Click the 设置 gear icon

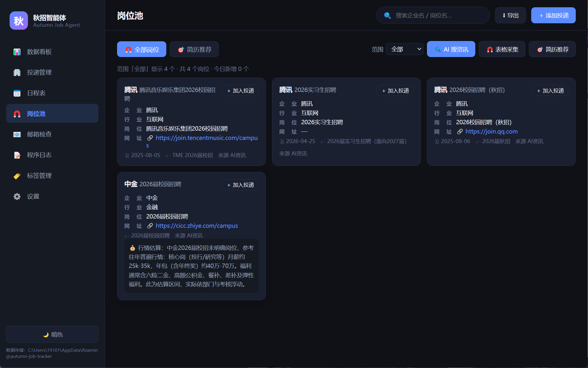(17, 196)
